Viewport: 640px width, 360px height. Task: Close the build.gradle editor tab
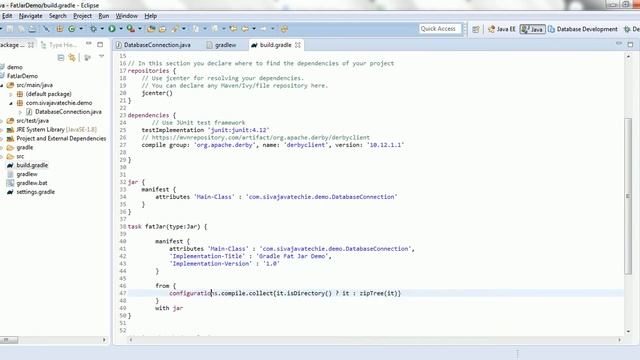click(x=298, y=45)
